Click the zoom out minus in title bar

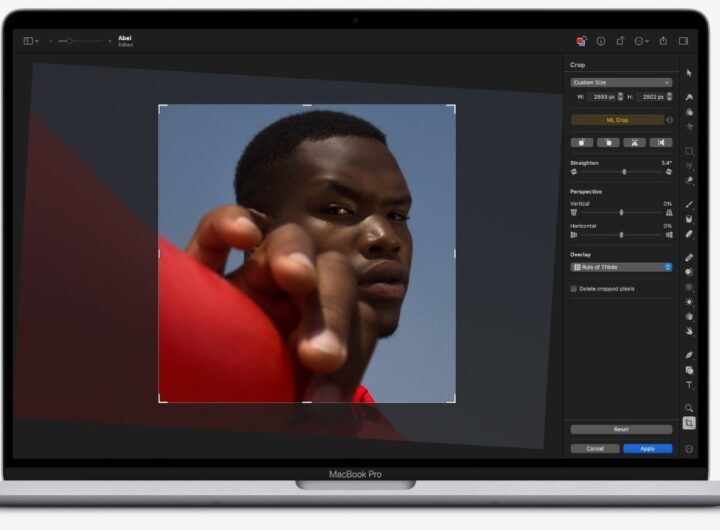(x=51, y=41)
